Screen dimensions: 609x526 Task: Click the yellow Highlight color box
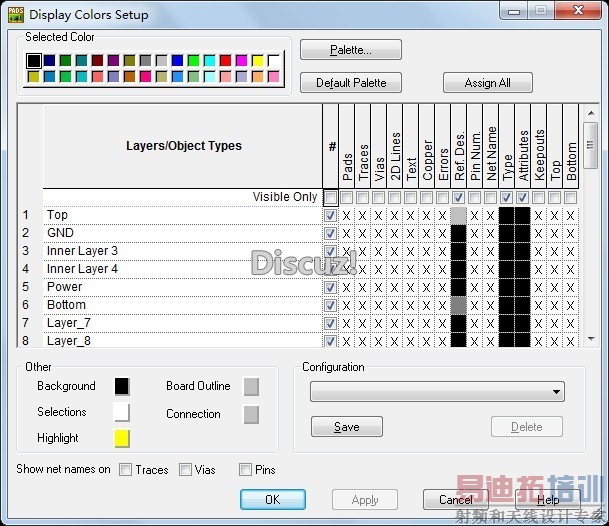122,439
